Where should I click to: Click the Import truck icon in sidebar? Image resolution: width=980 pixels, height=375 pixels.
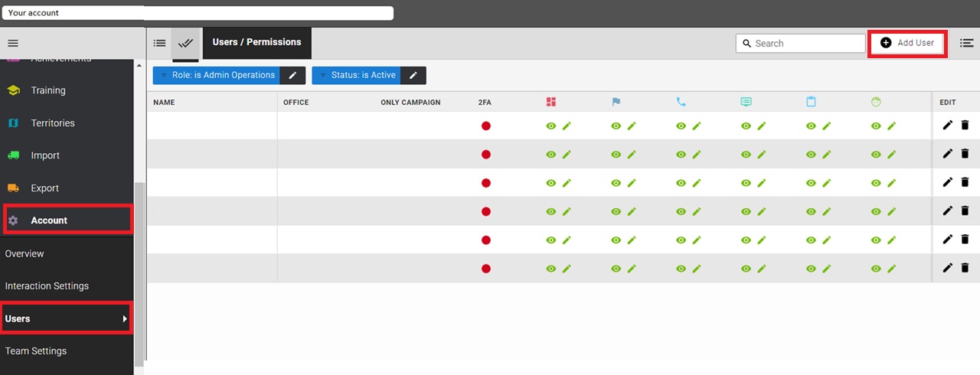tap(14, 155)
